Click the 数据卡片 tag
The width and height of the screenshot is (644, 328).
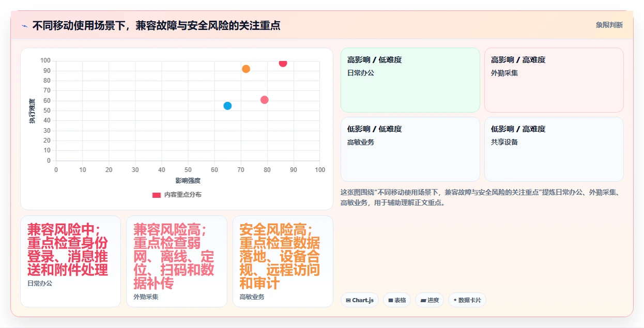coord(467,300)
